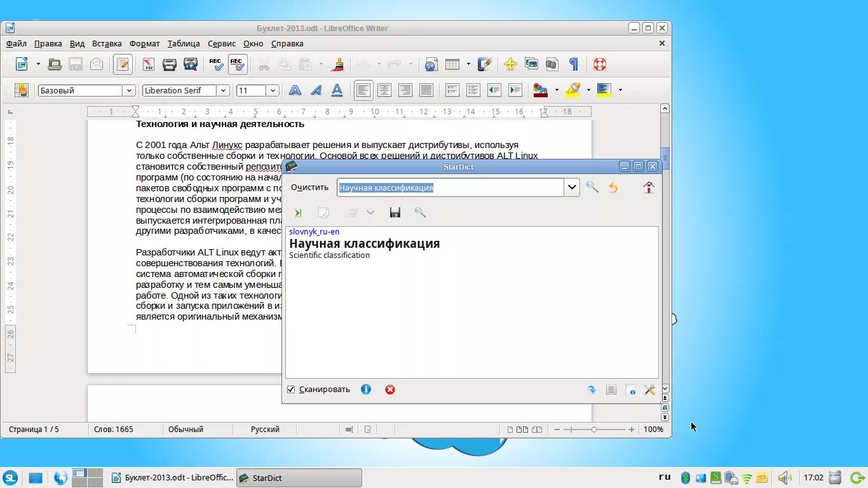Open the paragraph style dropdown showing Базовый
This screenshot has width=868, height=488.
[x=129, y=90]
